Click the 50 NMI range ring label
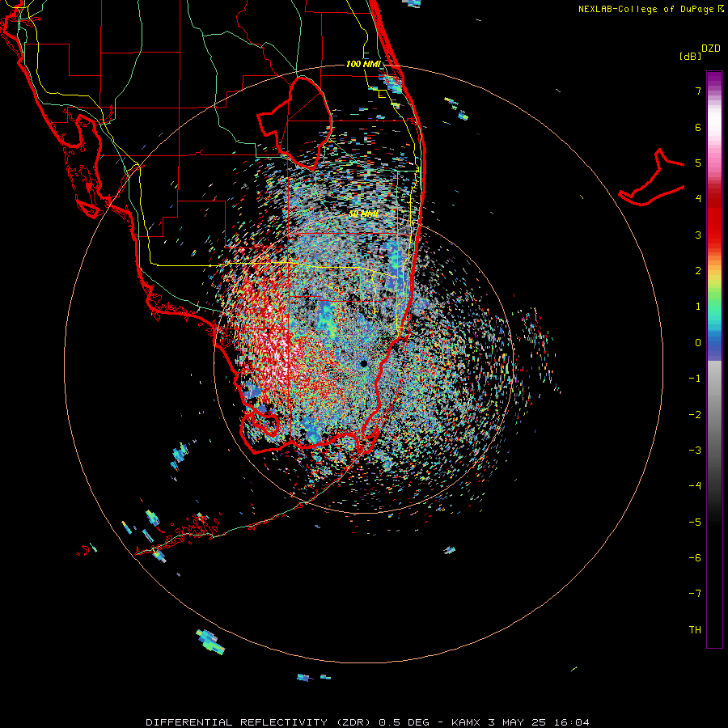728x728 pixels. point(363,214)
